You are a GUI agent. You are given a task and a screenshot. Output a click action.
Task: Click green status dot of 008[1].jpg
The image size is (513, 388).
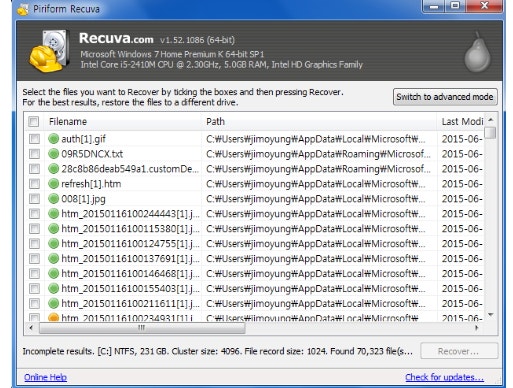click(53, 199)
